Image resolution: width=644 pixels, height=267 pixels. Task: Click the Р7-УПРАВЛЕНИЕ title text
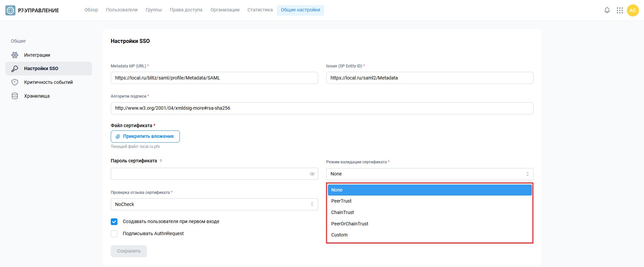coord(38,10)
